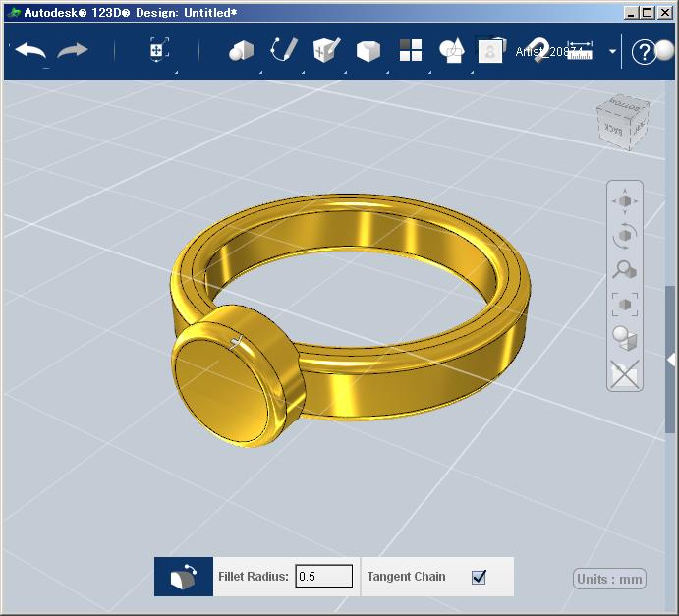The height and width of the screenshot is (616, 679).
Task: Activate the Snap magnet tool
Action: click(x=538, y=50)
